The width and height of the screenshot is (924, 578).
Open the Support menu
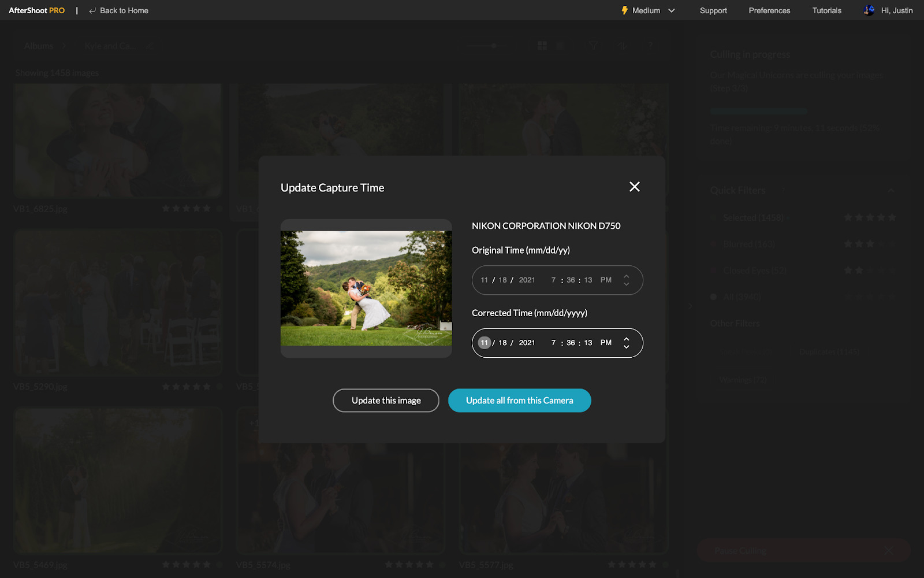(x=713, y=10)
